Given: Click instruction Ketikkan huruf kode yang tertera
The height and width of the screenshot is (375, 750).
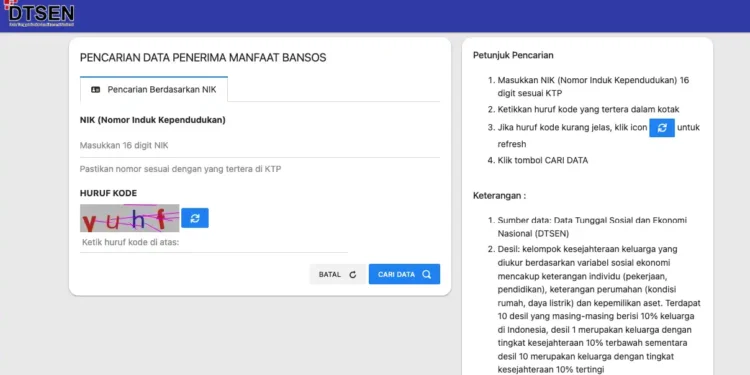Looking at the screenshot, I should pyautogui.click(x=588, y=109).
